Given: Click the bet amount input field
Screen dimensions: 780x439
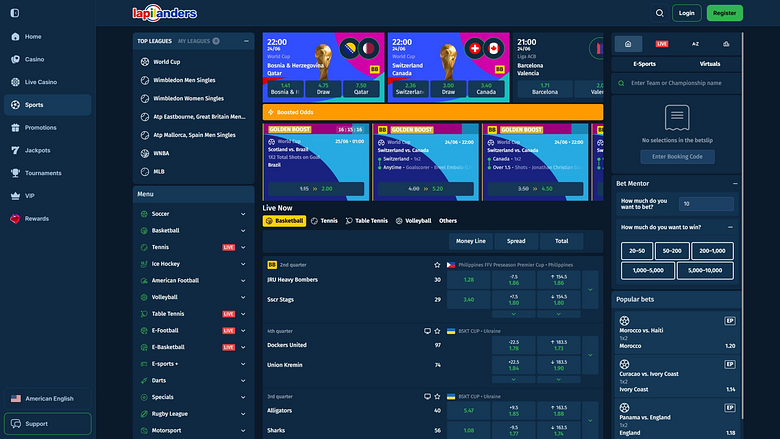Looking at the screenshot, I should pos(706,204).
